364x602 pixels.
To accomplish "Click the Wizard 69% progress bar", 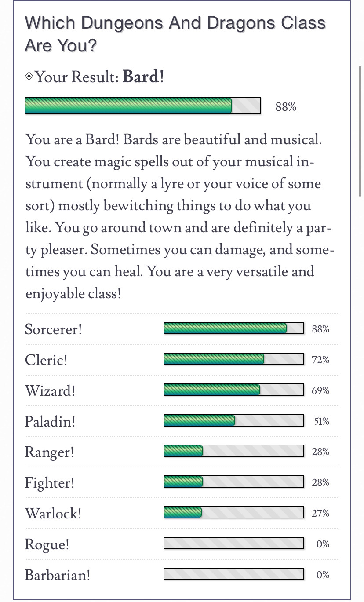I will coord(234,390).
